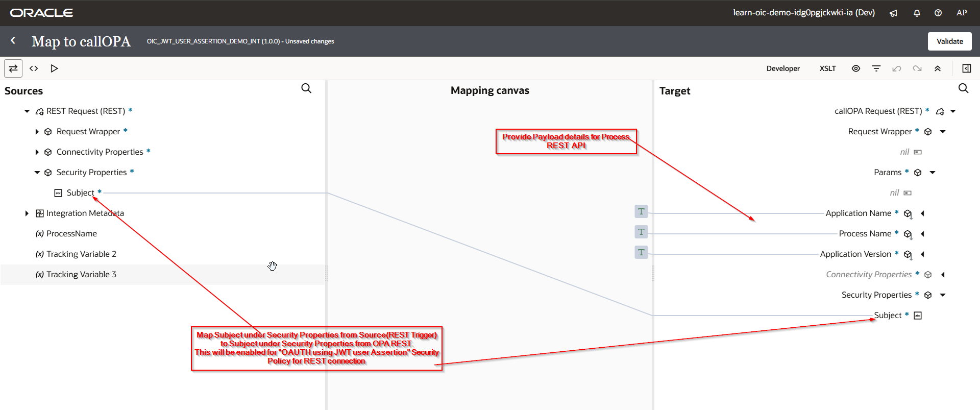The width and height of the screenshot is (980, 410).
Task: Click the search icon in Sources panel
Action: [306, 88]
